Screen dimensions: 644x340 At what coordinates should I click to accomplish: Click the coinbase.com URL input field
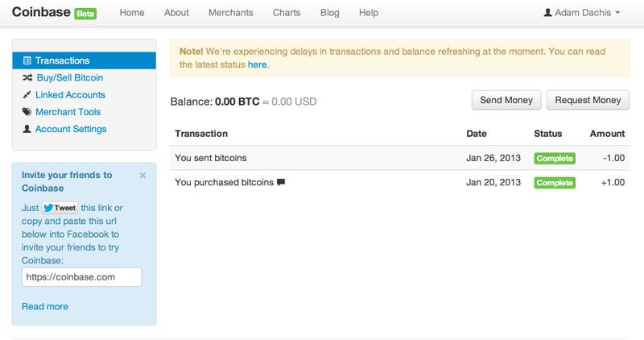point(82,277)
